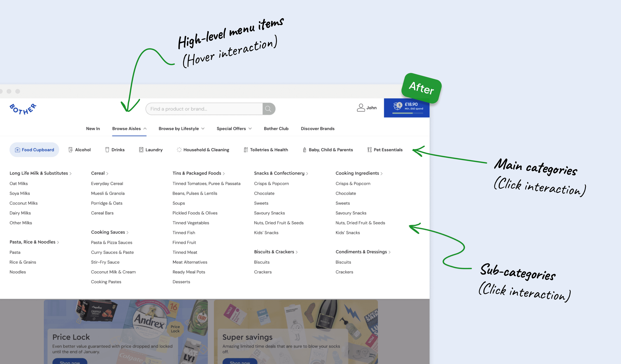The height and width of the screenshot is (364, 621).
Task: Click Shop now on Price Lock banner
Action: tap(70, 361)
